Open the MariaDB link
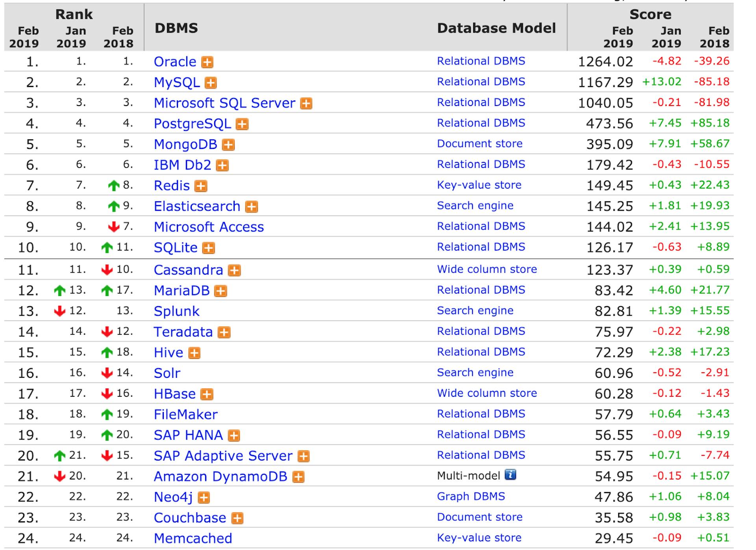 click(x=182, y=290)
